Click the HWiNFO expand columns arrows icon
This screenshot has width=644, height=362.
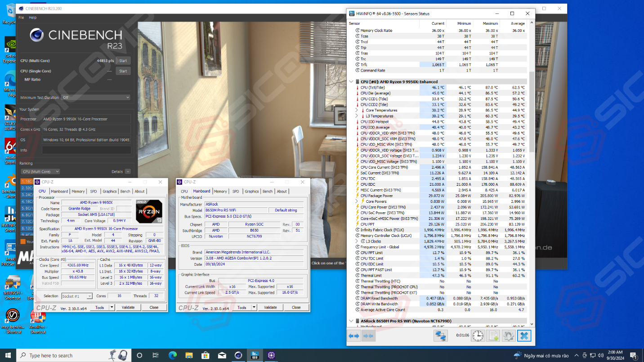354,336
